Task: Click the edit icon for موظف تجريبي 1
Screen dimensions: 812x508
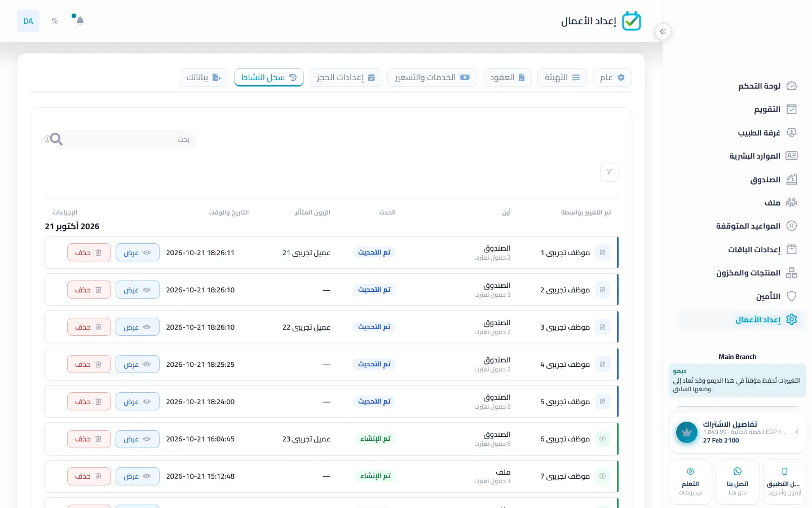Action: [602, 252]
